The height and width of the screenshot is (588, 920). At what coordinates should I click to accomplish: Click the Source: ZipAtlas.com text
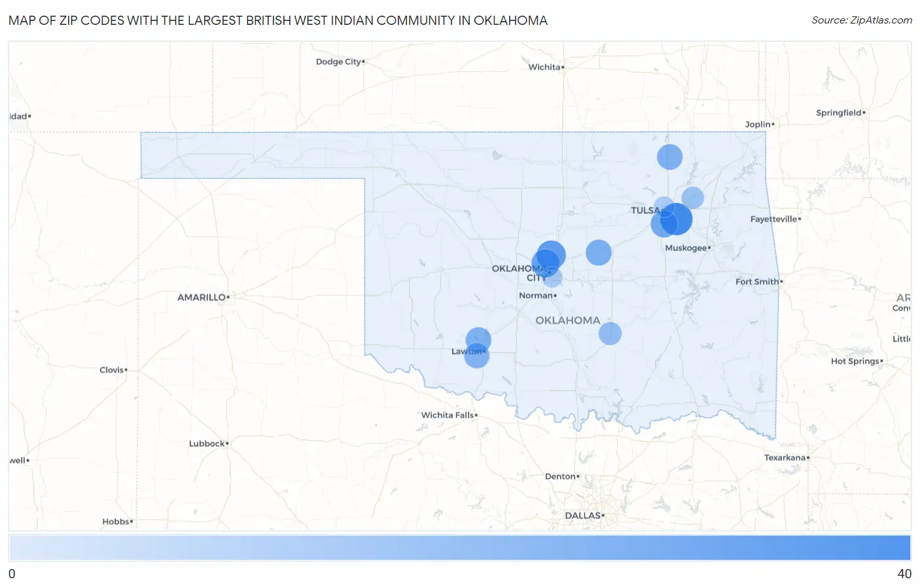[x=862, y=20]
